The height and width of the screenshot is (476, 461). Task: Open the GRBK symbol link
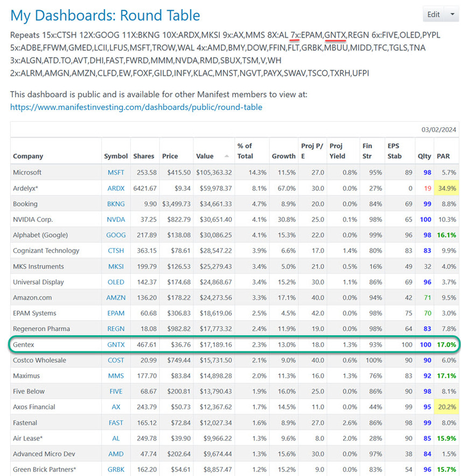coord(116,470)
